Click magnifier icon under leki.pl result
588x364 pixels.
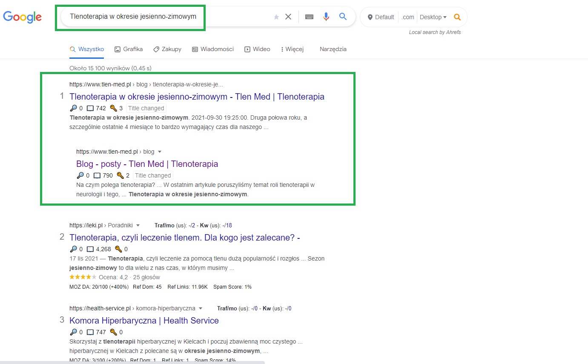tap(73, 249)
